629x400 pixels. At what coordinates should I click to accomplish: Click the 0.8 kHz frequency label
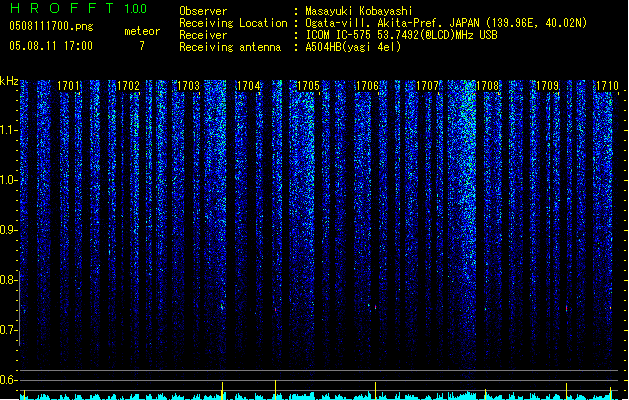[8, 280]
